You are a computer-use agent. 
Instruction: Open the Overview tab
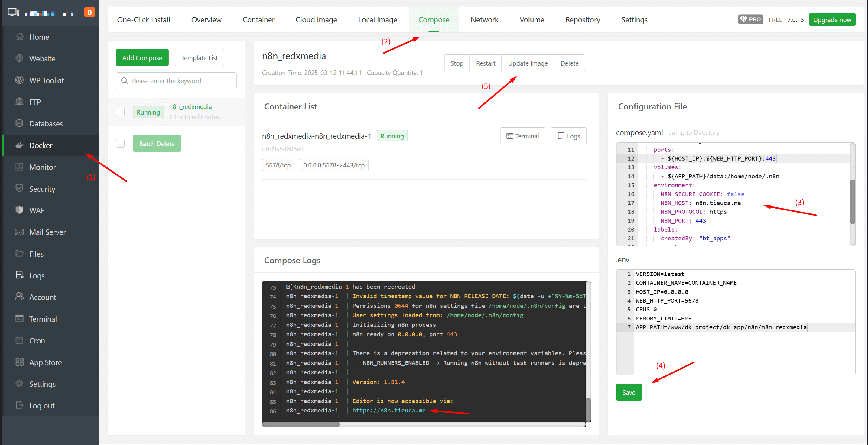coord(206,20)
